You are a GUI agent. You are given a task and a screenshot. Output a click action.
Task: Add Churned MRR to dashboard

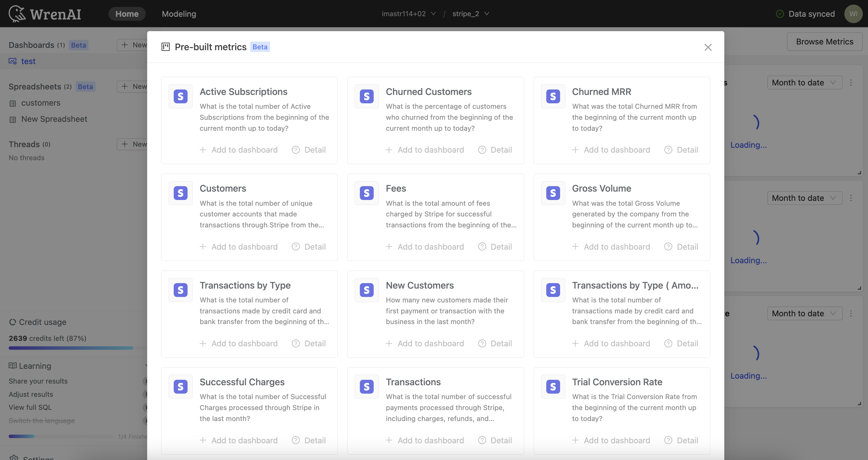[611, 150]
